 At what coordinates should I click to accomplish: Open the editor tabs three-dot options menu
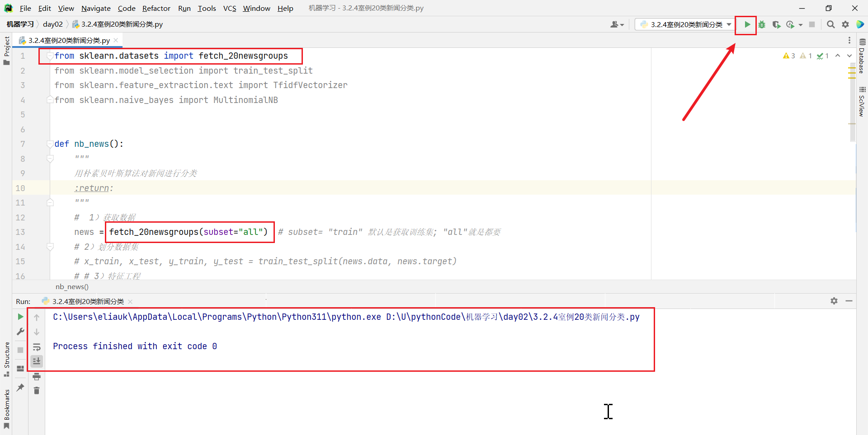pyautogui.click(x=849, y=40)
